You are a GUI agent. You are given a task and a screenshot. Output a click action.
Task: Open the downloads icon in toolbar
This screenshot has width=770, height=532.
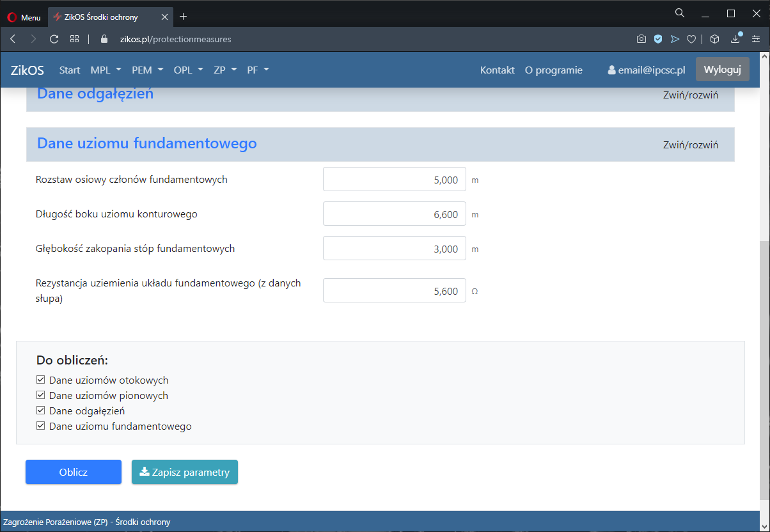[x=735, y=39]
